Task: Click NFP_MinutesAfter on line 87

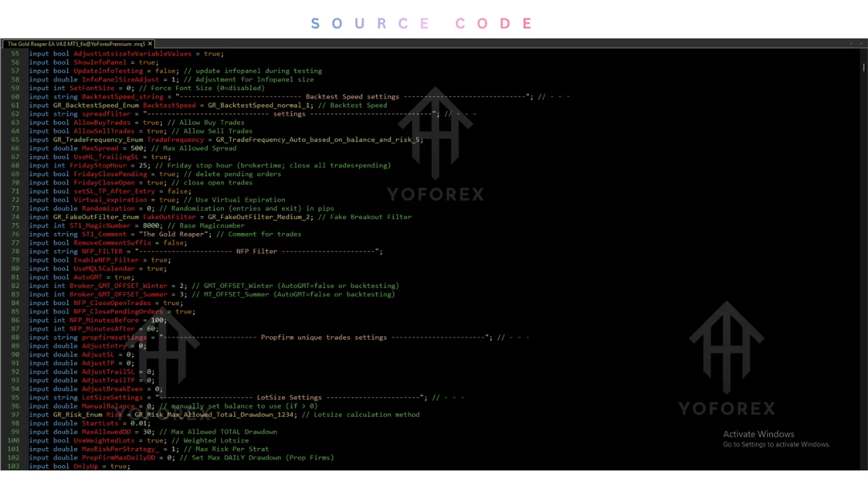Action: [102, 329]
